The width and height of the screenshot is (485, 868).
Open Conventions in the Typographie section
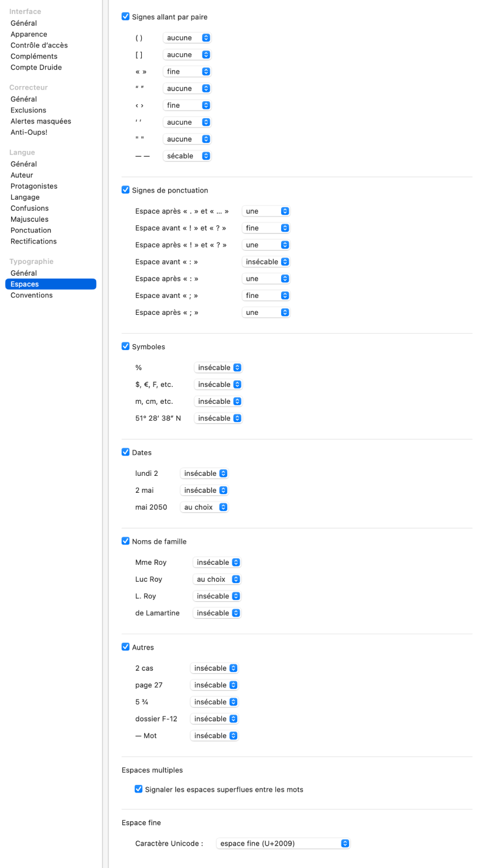[x=32, y=296]
